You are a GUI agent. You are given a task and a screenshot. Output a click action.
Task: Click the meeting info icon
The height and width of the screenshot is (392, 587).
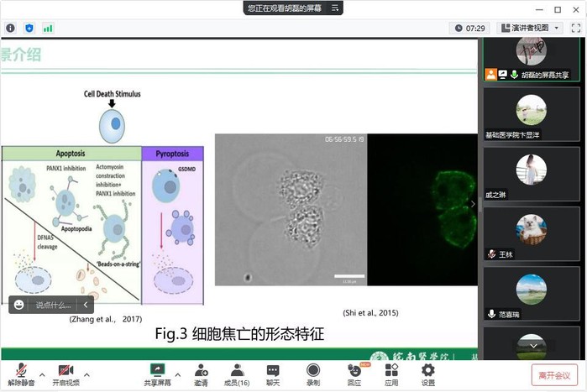pos(10,28)
